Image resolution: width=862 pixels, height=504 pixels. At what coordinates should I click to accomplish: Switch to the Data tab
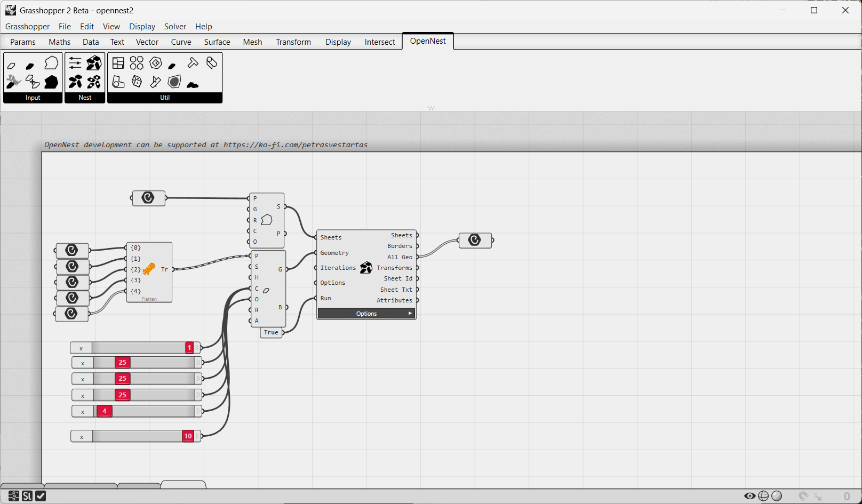click(x=91, y=42)
